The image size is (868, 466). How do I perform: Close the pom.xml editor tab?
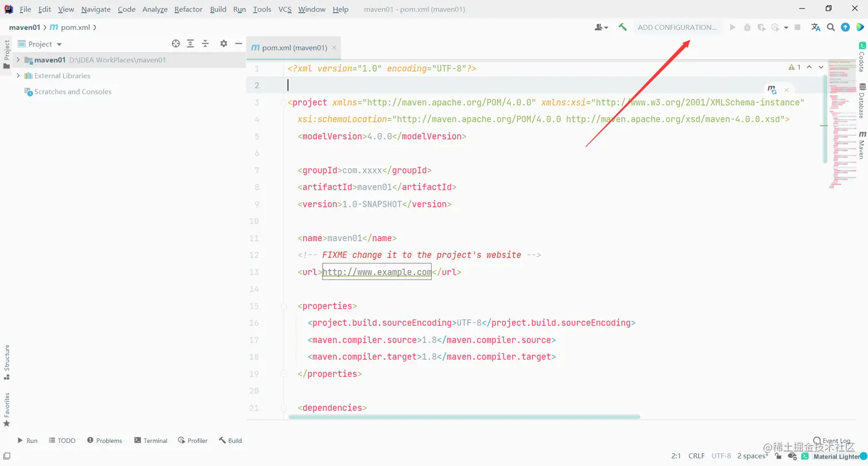click(x=334, y=48)
